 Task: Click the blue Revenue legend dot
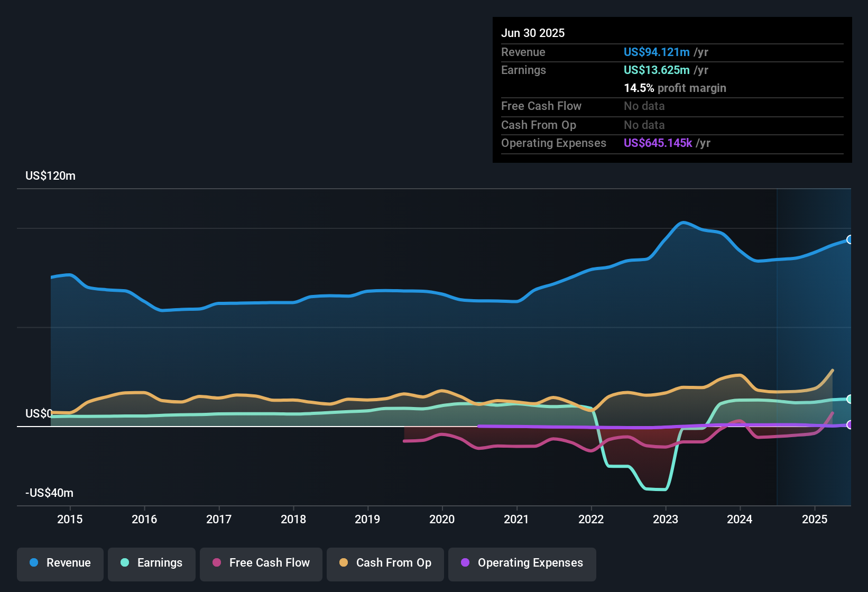(34, 563)
